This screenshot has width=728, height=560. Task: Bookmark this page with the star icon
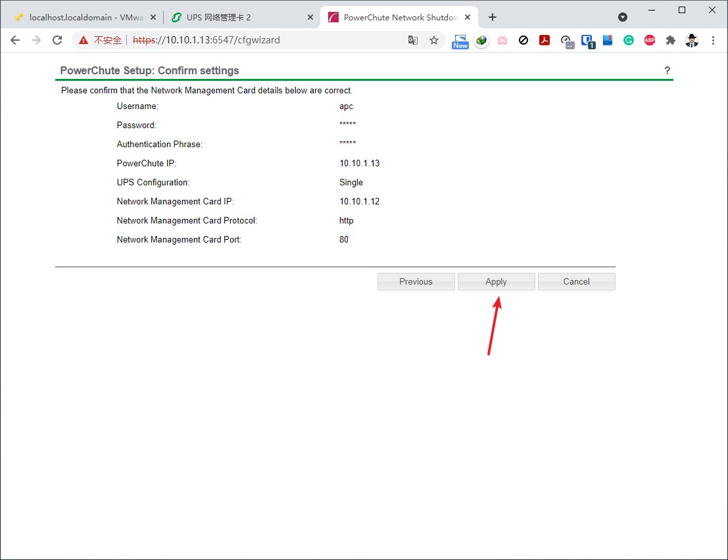tap(434, 40)
